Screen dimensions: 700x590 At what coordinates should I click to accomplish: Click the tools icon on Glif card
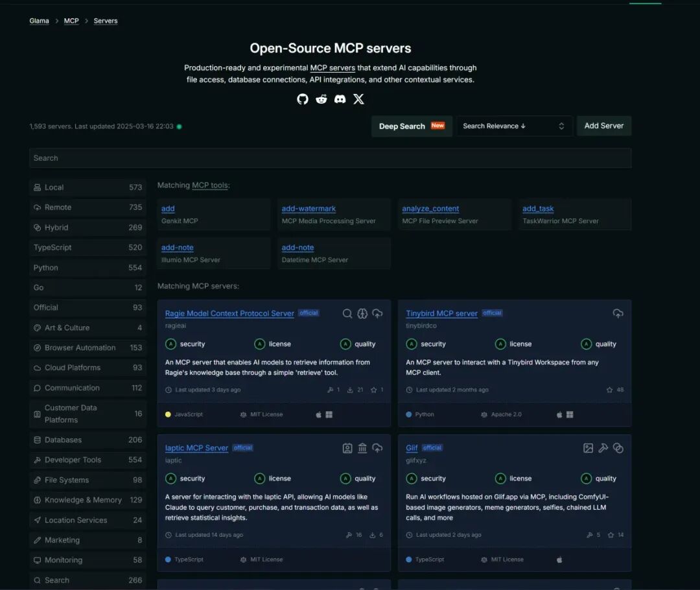click(x=603, y=448)
